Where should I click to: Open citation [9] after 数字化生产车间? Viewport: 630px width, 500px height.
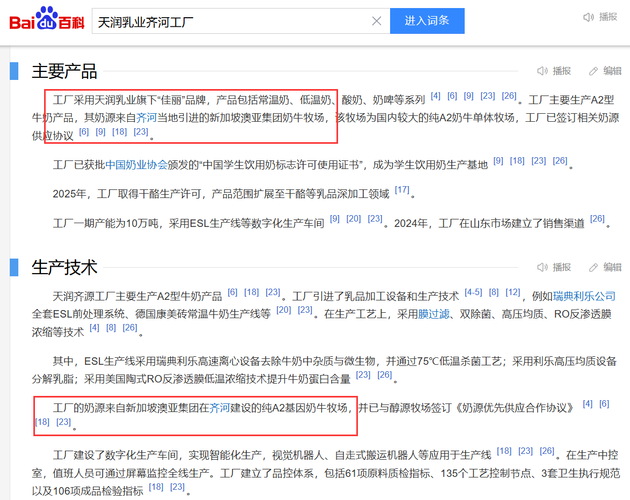[x=335, y=219]
